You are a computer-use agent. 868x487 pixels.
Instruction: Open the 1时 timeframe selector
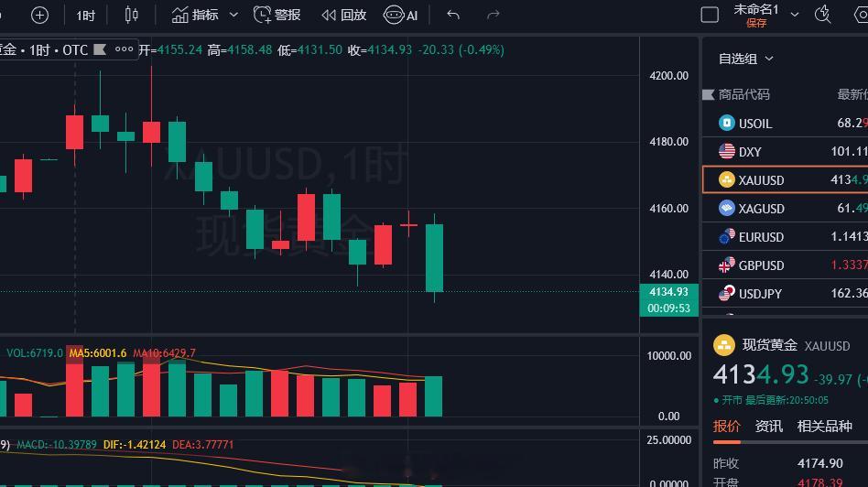86,16
